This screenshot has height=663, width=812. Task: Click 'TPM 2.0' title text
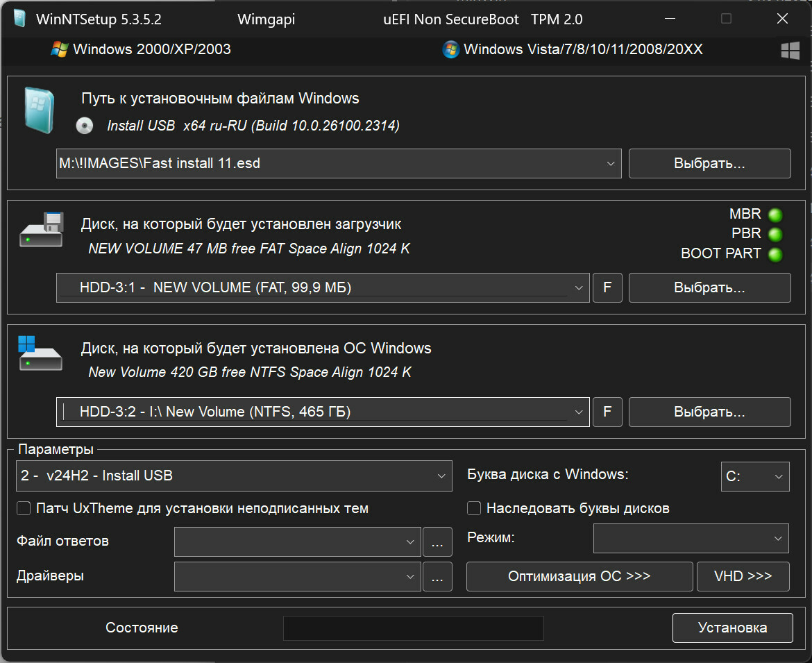(557, 19)
